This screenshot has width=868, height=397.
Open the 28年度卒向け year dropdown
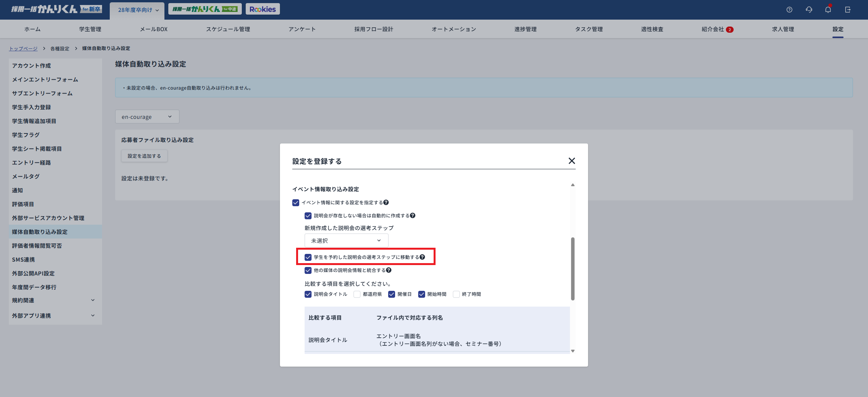tap(138, 10)
